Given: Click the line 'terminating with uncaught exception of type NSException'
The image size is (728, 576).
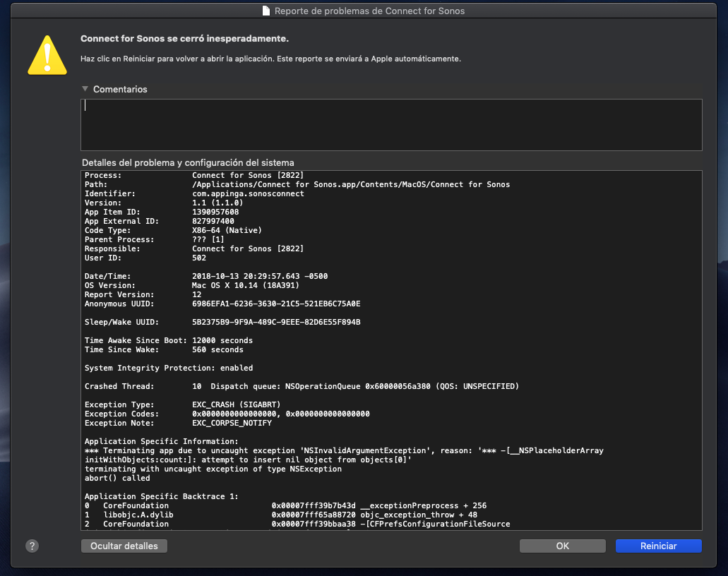Looking at the screenshot, I should [x=213, y=469].
